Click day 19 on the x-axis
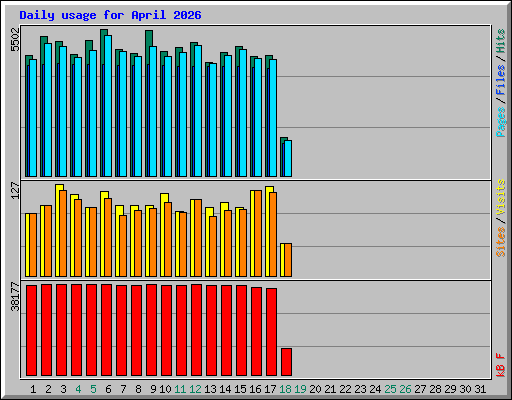The width and height of the screenshot is (512, 400). [x=300, y=389]
